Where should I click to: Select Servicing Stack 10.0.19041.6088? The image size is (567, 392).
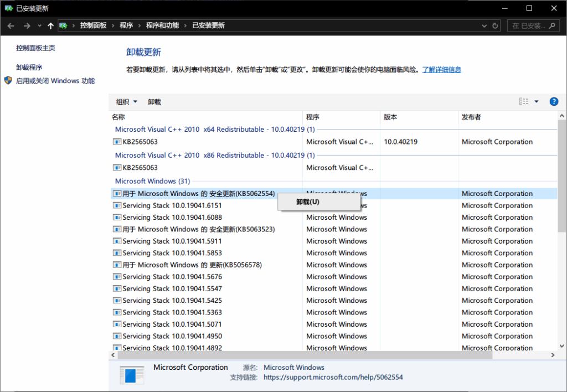(334, 218)
